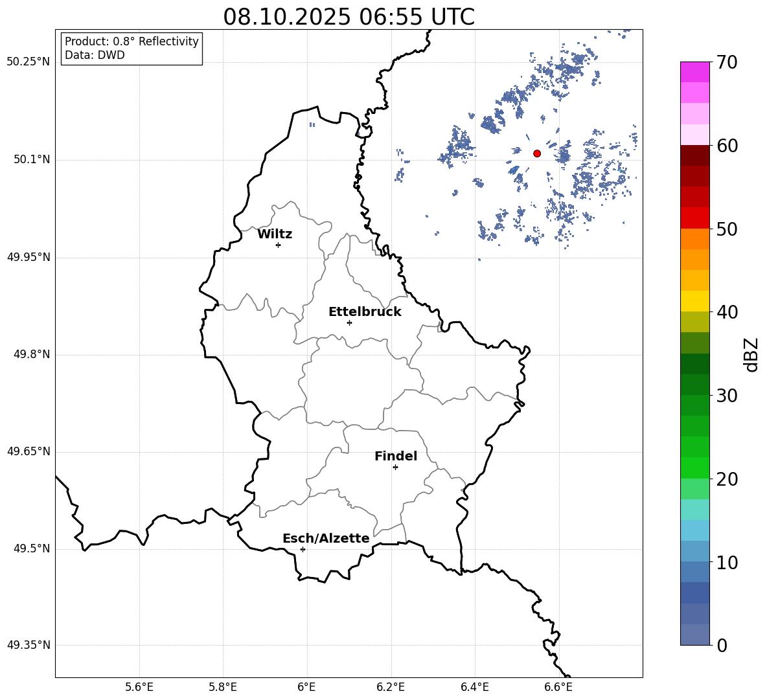Click the 40 colorbar tick label

pos(727,312)
